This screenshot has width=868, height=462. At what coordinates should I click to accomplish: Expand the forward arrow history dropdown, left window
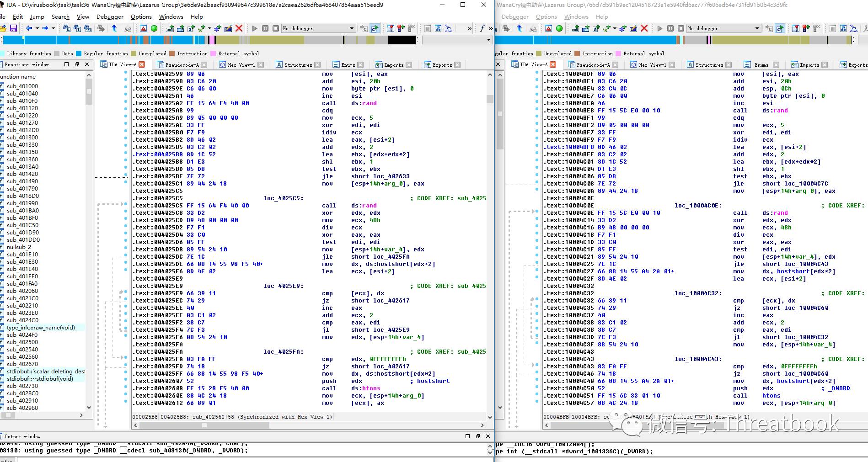click(x=53, y=28)
